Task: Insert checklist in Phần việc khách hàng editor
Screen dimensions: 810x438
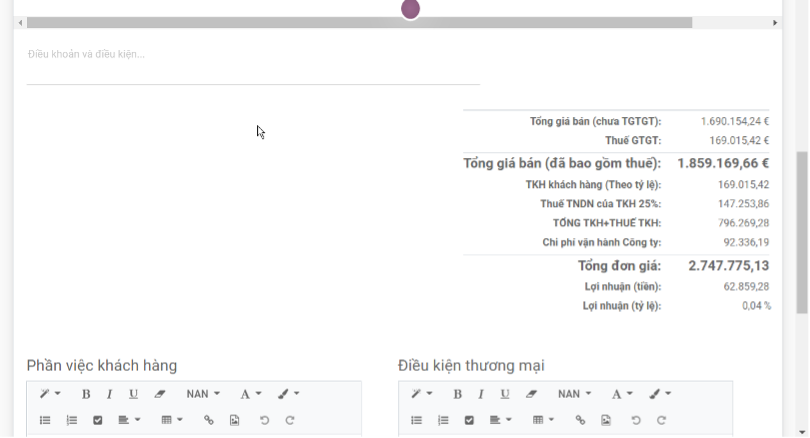Action: pos(98,420)
